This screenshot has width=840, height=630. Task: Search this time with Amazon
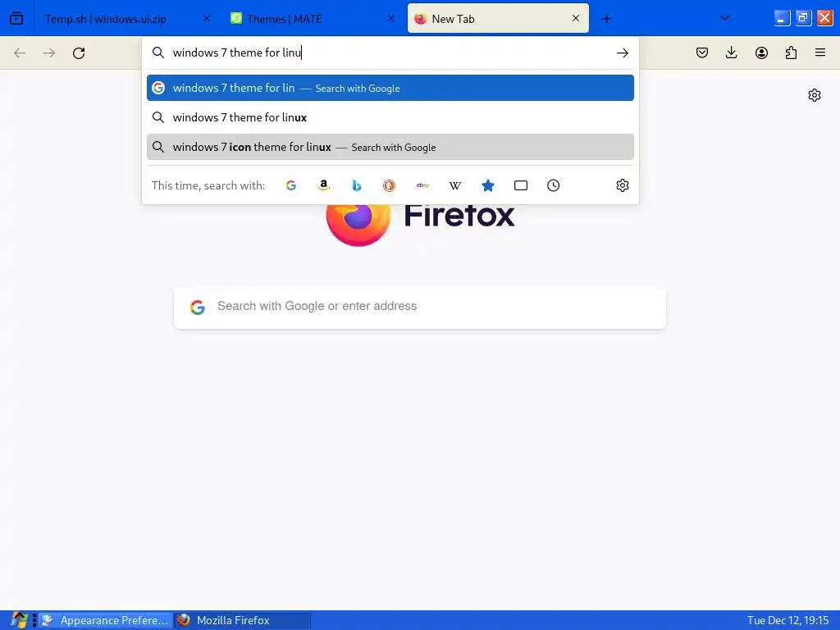[x=323, y=185]
